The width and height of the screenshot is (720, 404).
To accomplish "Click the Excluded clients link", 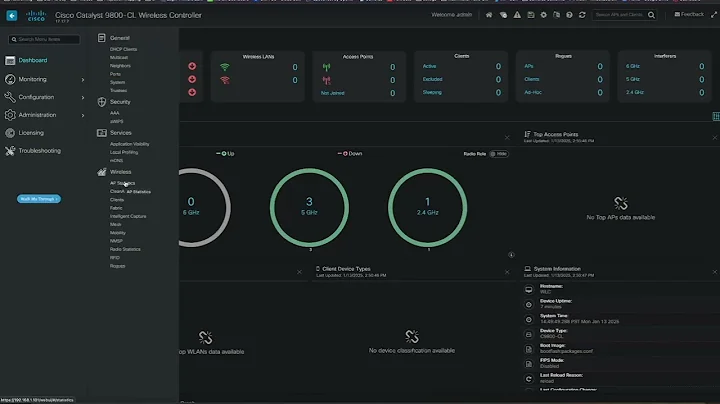I will click(x=433, y=79).
